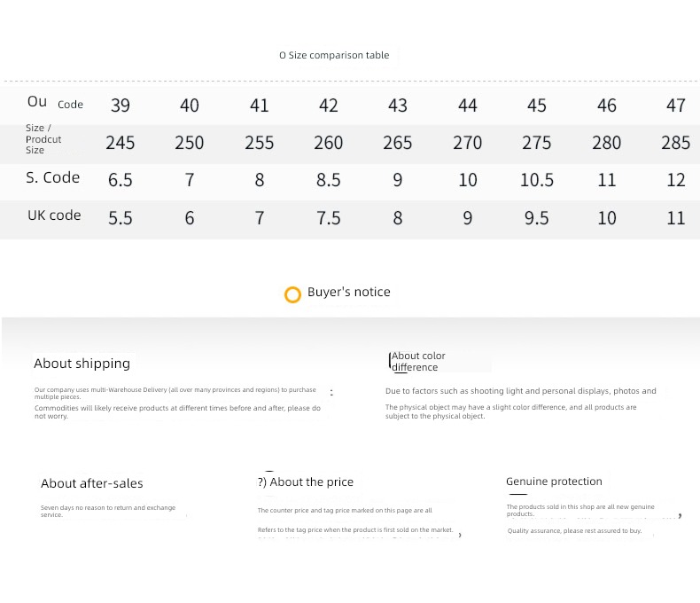Click the orange circle beside Buyer's notice
This screenshot has width=700, height=603.
pyautogui.click(x=292, y=294)
